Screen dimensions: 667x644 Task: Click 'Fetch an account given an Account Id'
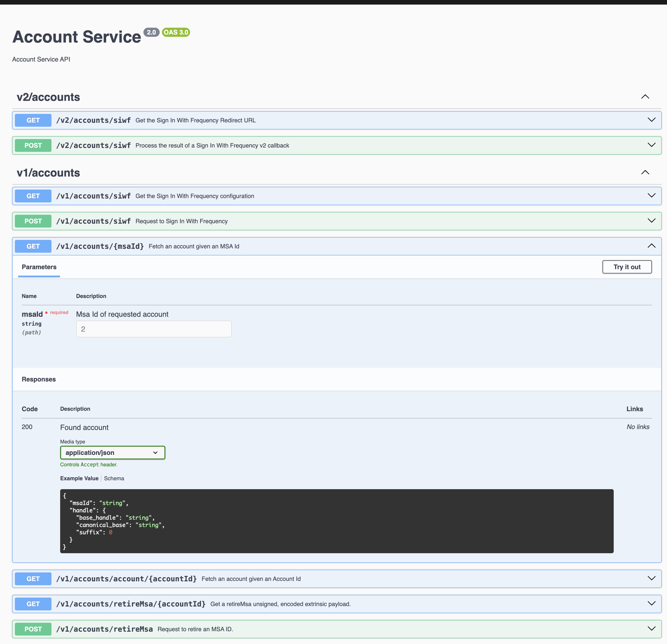pyautogui.click(x=251, y=579)
